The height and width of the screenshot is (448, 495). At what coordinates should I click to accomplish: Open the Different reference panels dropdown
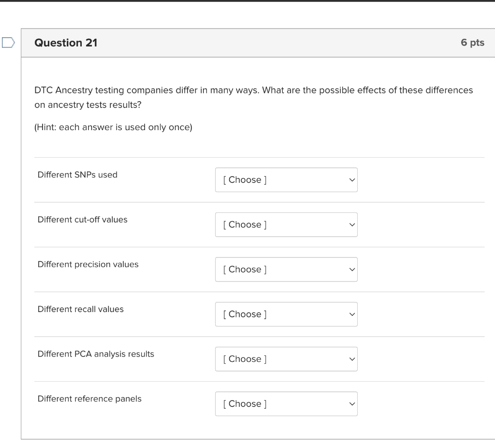click(x=286, y=404)
